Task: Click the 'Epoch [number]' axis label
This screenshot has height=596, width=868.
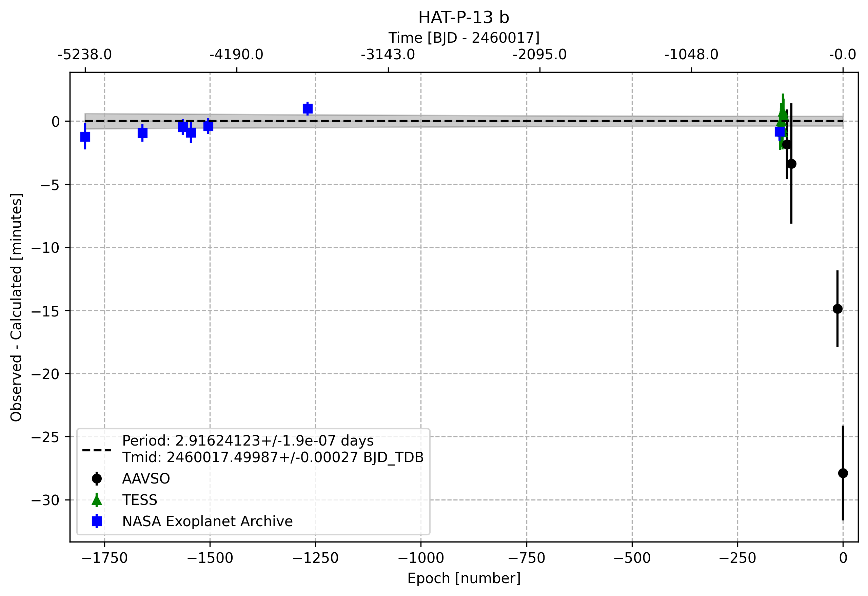Action: 464,578
